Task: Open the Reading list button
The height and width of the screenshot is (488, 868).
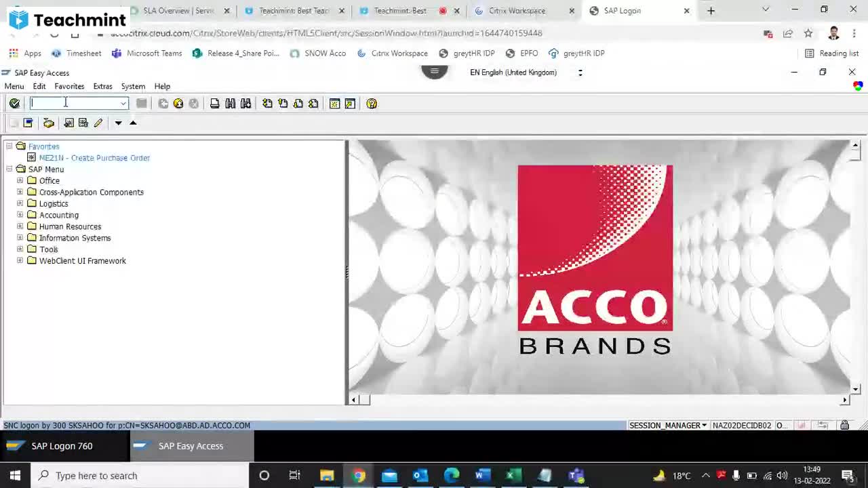Action: click(831, 53)
